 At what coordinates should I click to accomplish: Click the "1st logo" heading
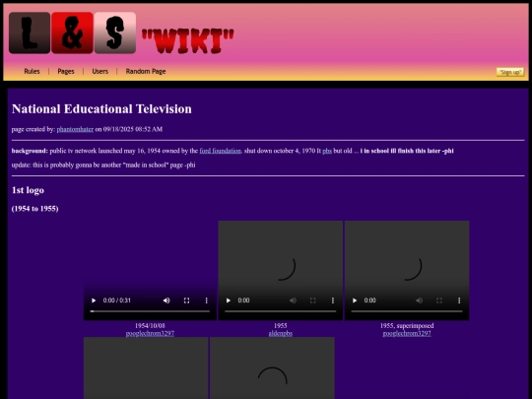[28, 190]
